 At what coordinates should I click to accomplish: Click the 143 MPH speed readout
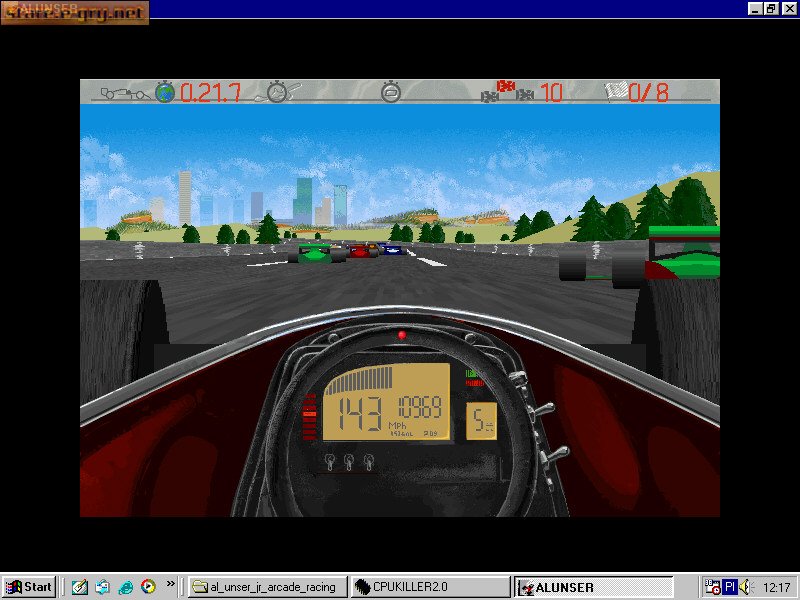click(x=360, y=413)
